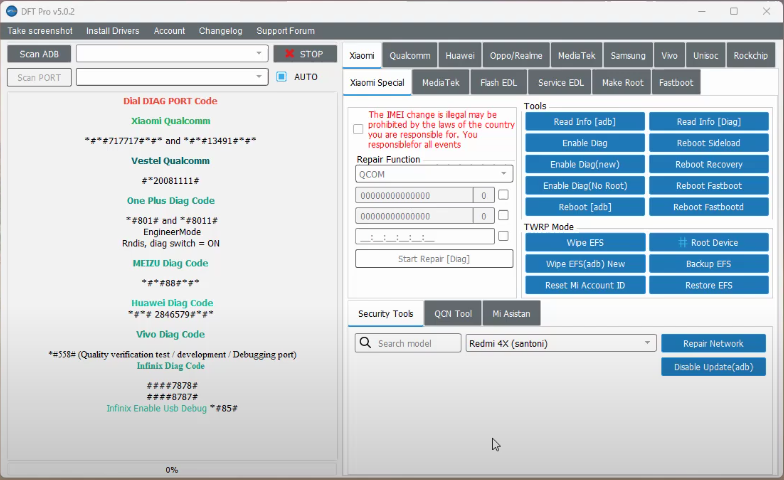Tick the IMEI change disclaimer checkbox
Viewport: 784px width, 480px height.
358,129
